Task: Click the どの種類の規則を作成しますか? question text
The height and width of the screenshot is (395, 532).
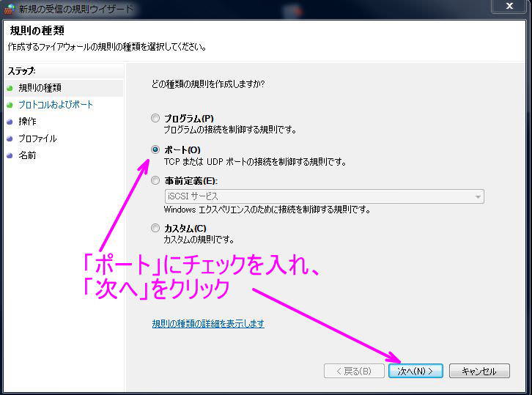Action: (207, 84)
